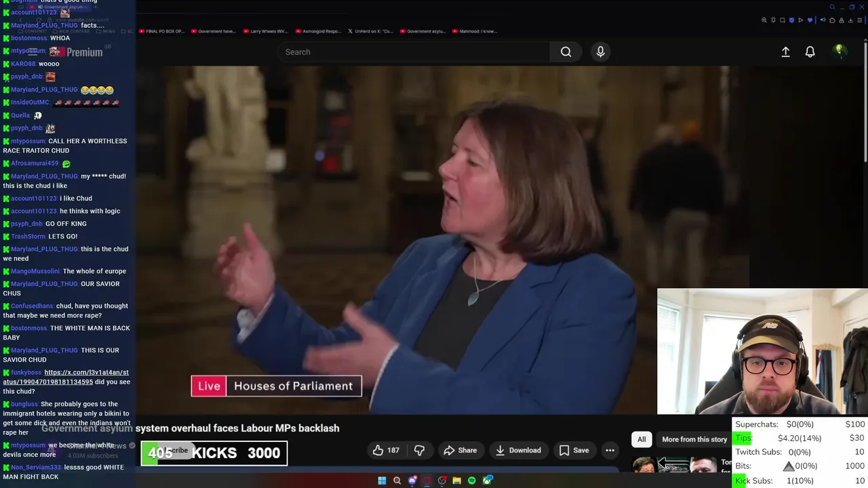Open Spotify from the taskbar
Image resolution: width=868 pixels, height=488 pixels.
[x=472, y=481]
